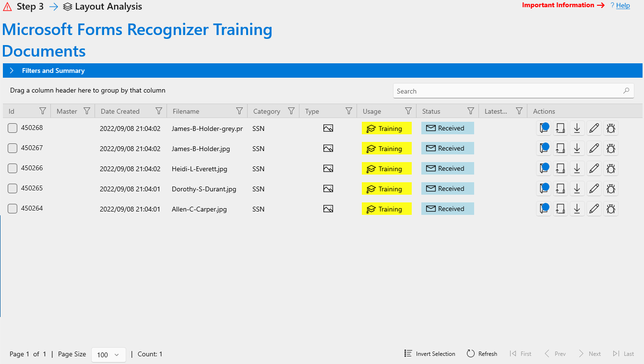The width and height of the screenshot is (644, 364).
Task: Open the Status column filter
Action: [471, 111]
